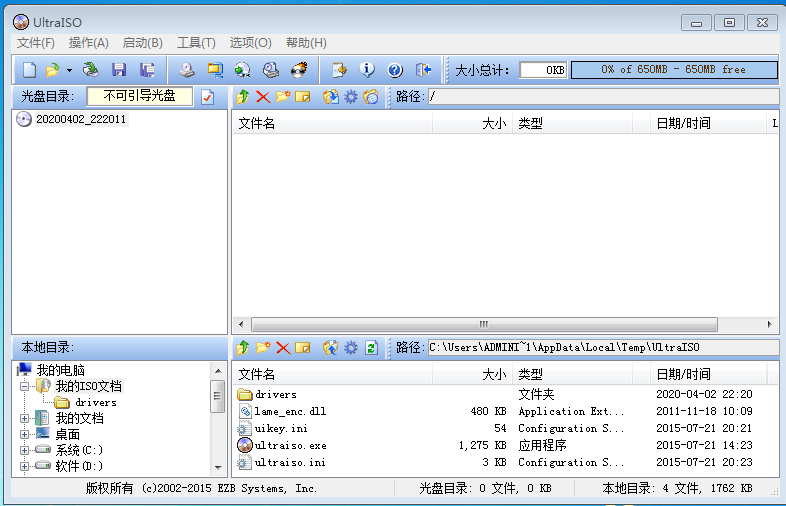Screen dimensions: 786x506
Task: Click the disc capacity usage bar
Action: click(673, 70)
